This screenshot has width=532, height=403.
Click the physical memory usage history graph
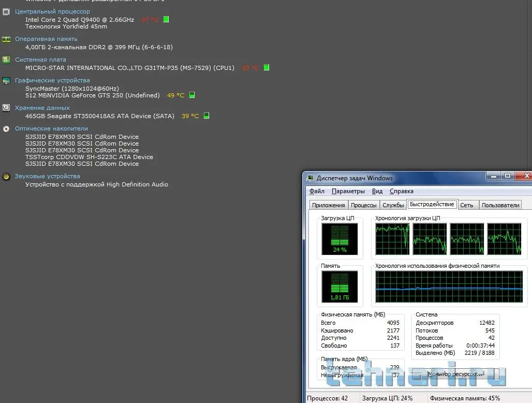[x=449, y=286]
